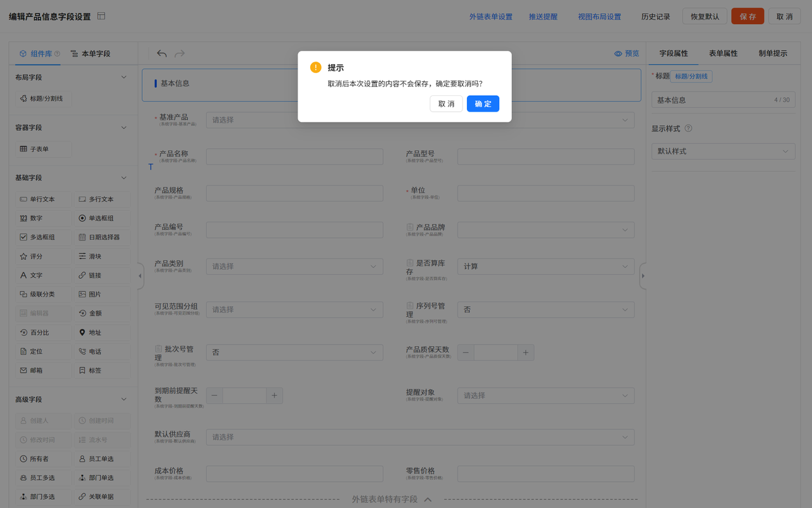Open the 是否算库存 dropdown showing 计算
The height and width of the screenshot is (508, 812).
(546, 266)
